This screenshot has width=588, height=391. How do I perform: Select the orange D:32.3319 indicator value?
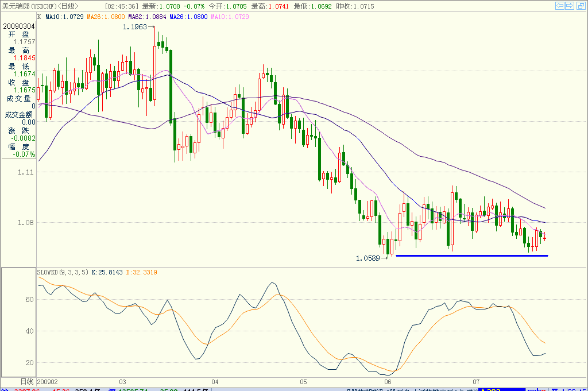point(141,272)
